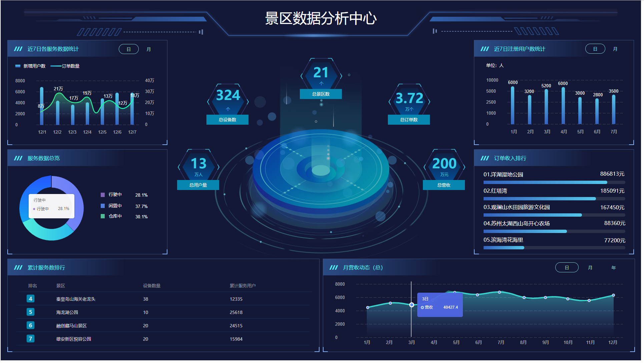Click 01.洋湖湿地公园 progress bar
This screenshot has height=364, width=644.
tap(554, 183)
